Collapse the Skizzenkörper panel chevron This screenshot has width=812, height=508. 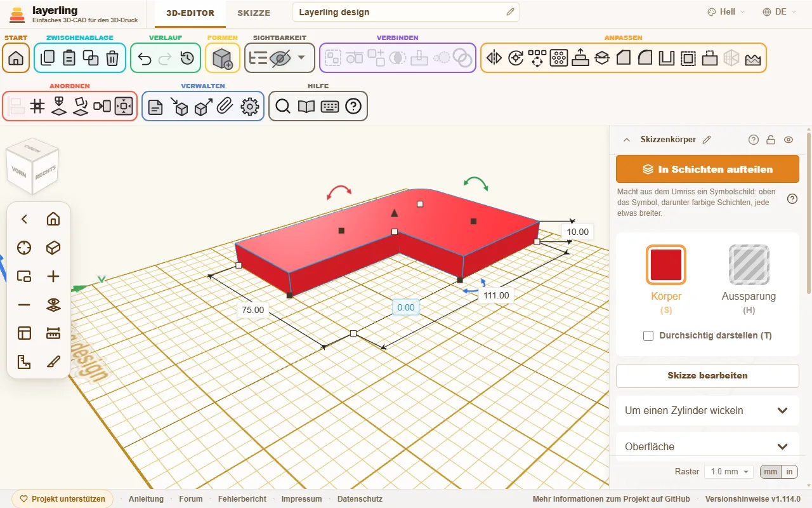click(x=627, y=140)
